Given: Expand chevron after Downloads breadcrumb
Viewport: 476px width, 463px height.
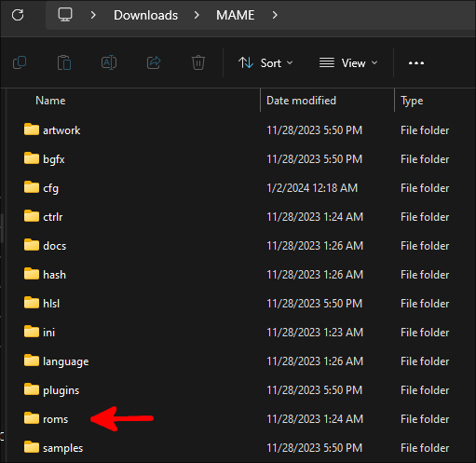Looking at the screenshot, I should [197, 15].
